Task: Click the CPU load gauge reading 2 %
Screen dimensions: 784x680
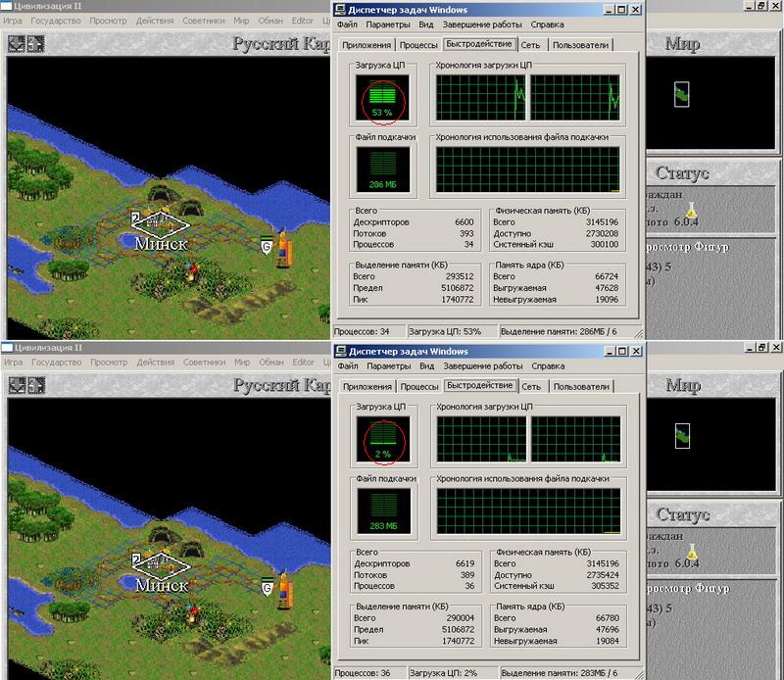Action: 383,439
